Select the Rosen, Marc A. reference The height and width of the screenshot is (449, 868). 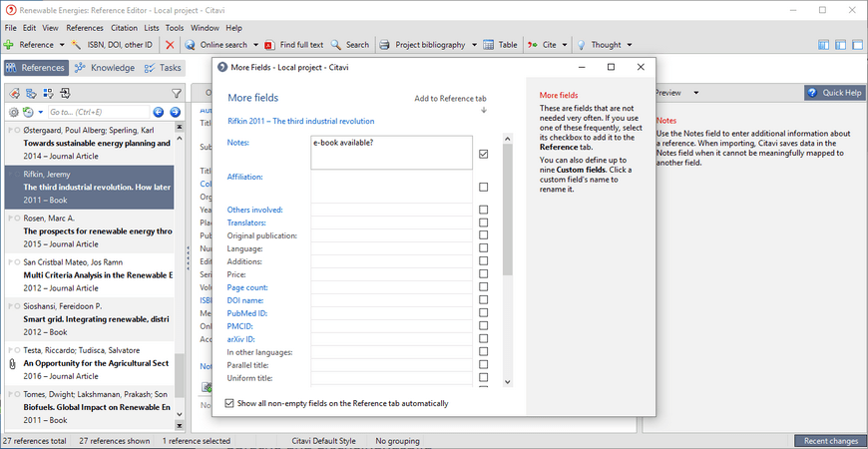(x=89, y=231)
